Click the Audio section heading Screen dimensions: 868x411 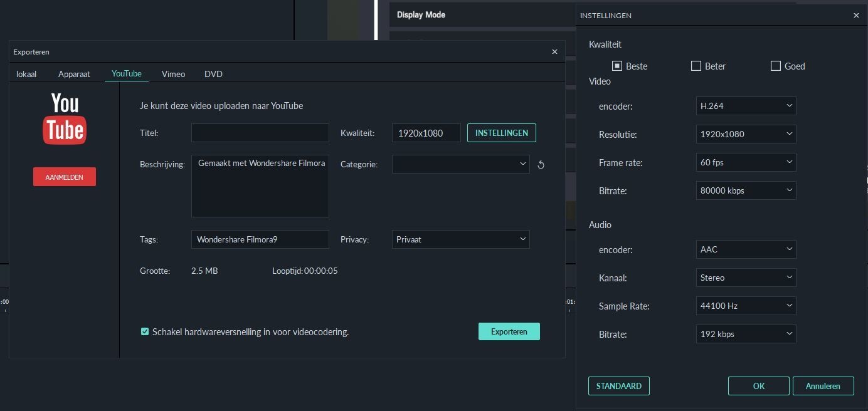point(600,224)
